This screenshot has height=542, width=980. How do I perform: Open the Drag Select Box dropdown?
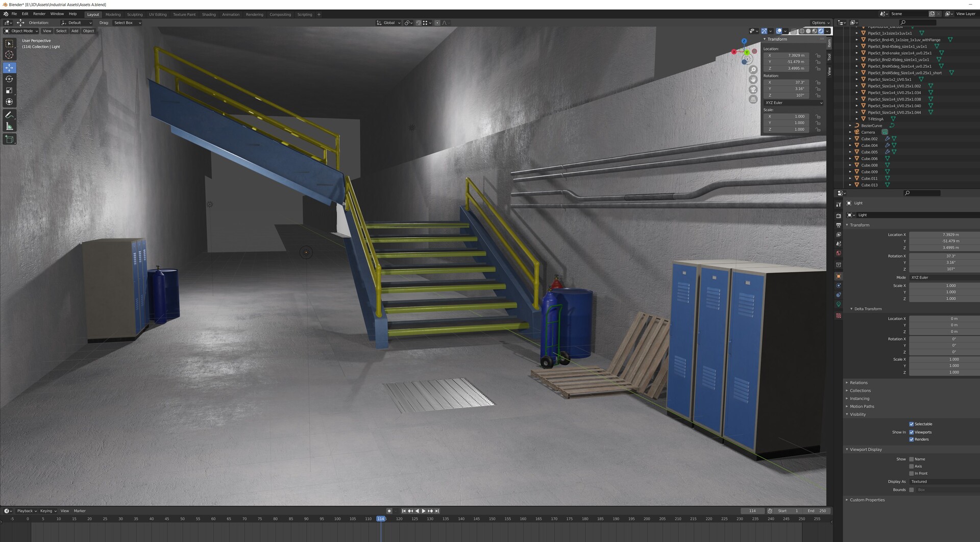(127, 23)
